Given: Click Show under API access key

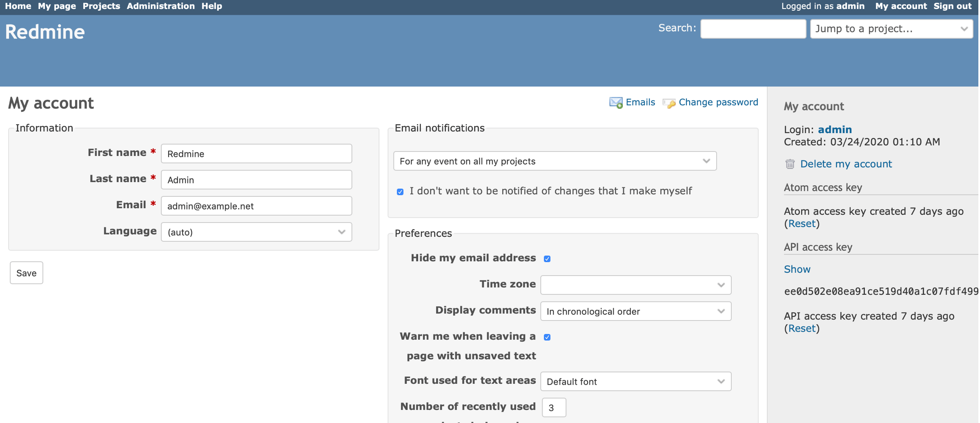Looking at the screenshot, I should [797, 269].
